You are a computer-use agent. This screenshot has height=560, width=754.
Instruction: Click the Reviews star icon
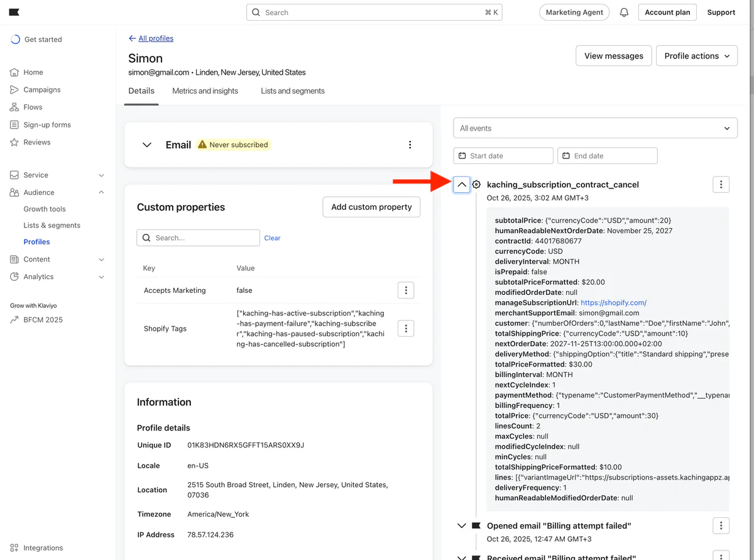tap(14, 143)
